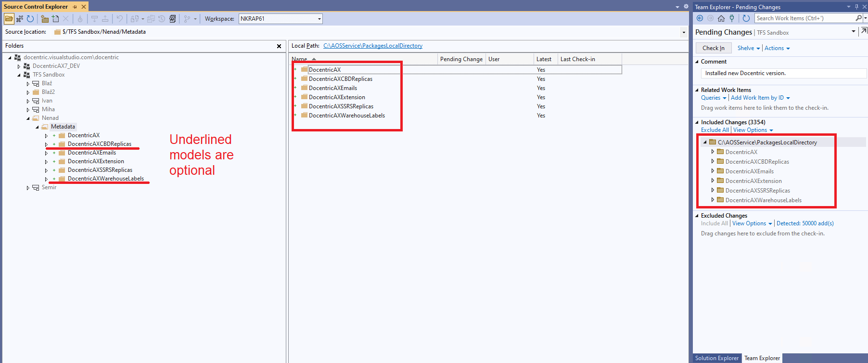Open View Options under Included Changes

click(x=753, y=130)
